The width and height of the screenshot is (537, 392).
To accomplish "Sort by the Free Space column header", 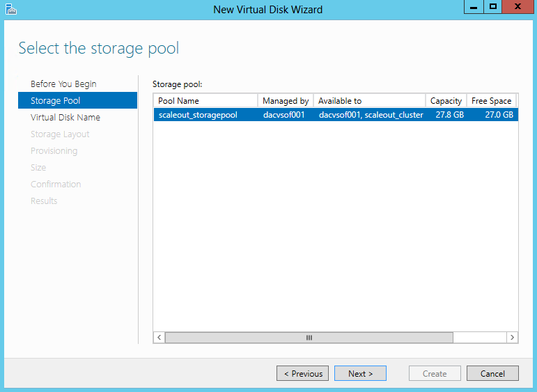I will (x=491, y=101).
